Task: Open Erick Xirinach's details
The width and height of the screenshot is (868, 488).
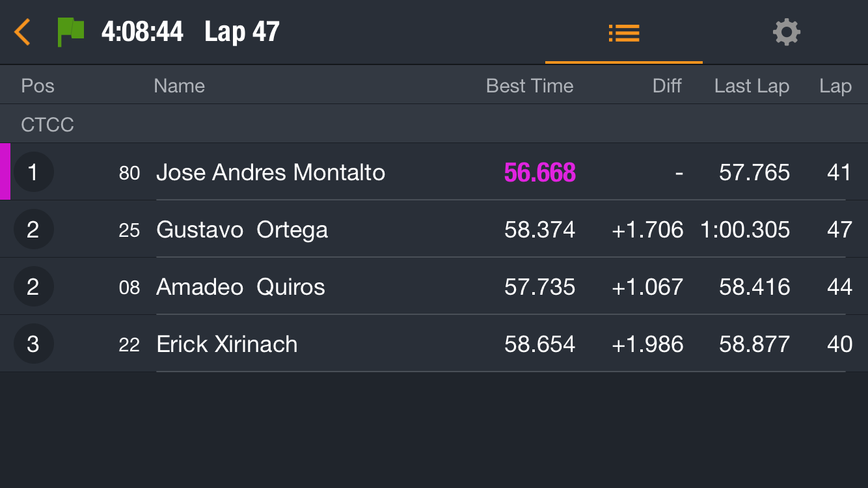Action: coord(434,344)
